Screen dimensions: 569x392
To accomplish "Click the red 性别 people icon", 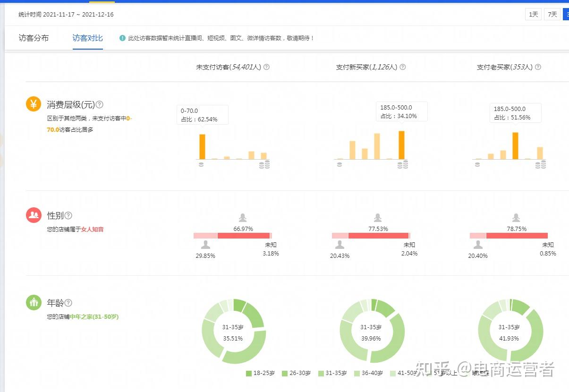I will click(34, 215).
